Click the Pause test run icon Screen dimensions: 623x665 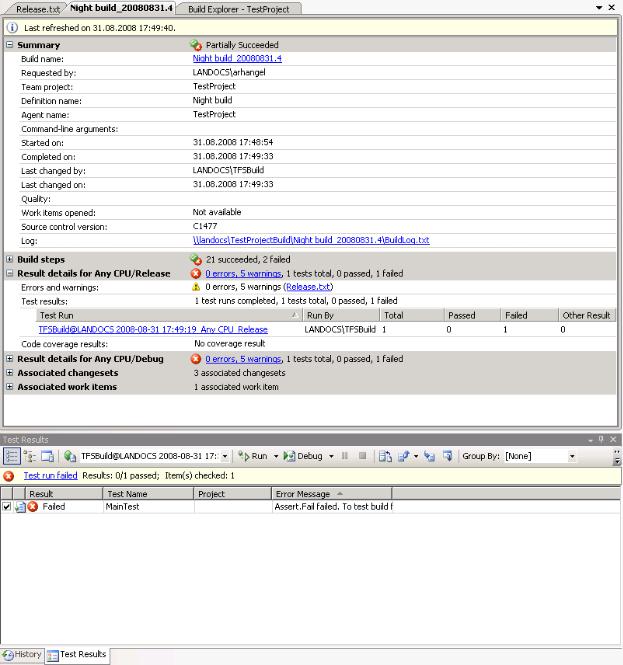point(345,456)
